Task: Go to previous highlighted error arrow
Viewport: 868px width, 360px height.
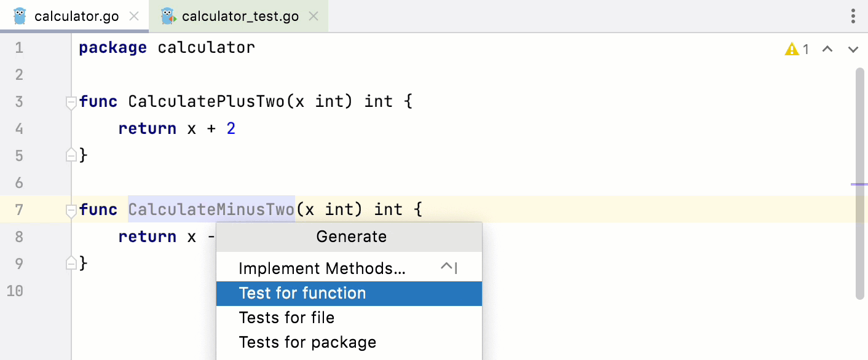Action: (x=827, y=49)
